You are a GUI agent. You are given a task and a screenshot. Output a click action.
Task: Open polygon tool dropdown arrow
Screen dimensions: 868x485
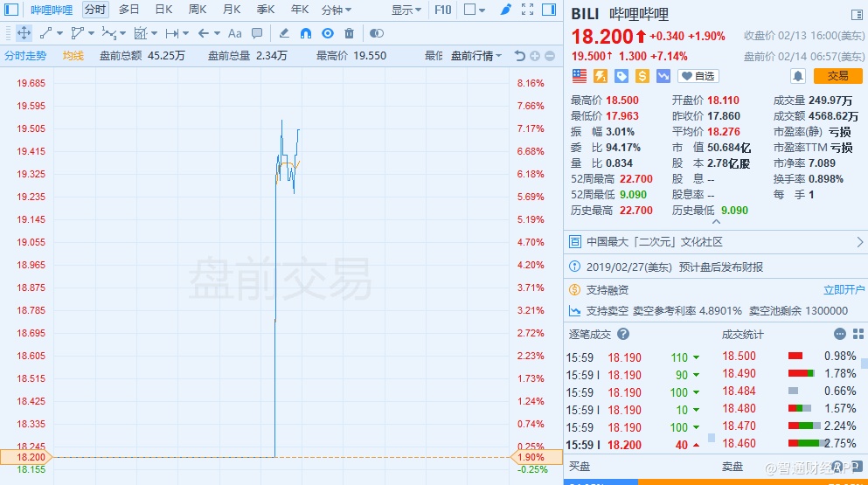click(91, 33)
